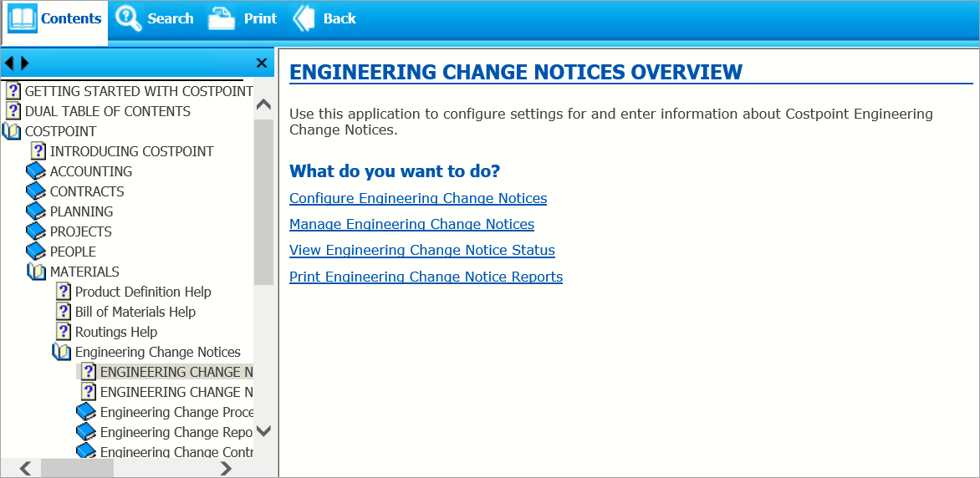Open the Bill of Materials Help topic
The width and height of the screenshot is (980, 478).
coord(135,312)
